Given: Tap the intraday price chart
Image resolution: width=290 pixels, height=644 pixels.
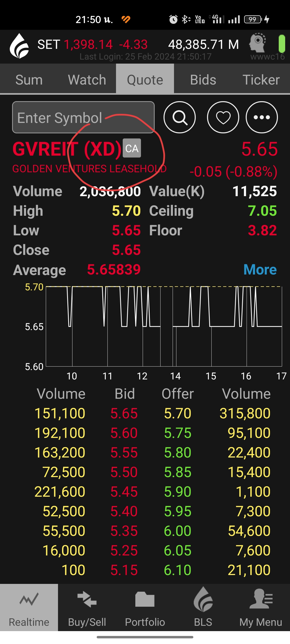Looking at the screenshot, I should [164, 326].
